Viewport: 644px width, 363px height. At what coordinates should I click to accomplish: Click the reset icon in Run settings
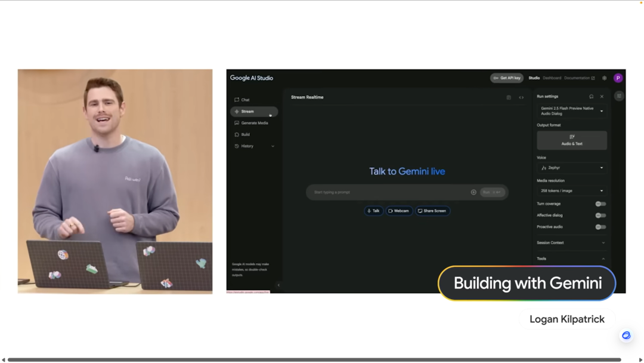click(x=591, y=97)
